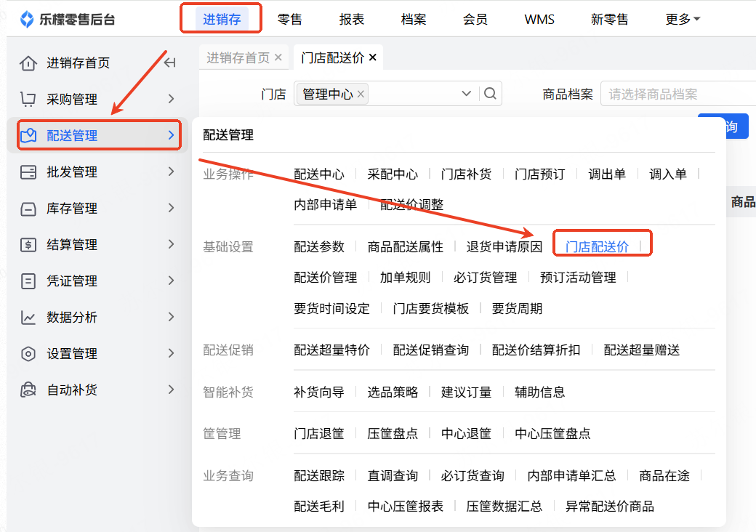Click the 凭证管理 document icon

pos(28,281)
